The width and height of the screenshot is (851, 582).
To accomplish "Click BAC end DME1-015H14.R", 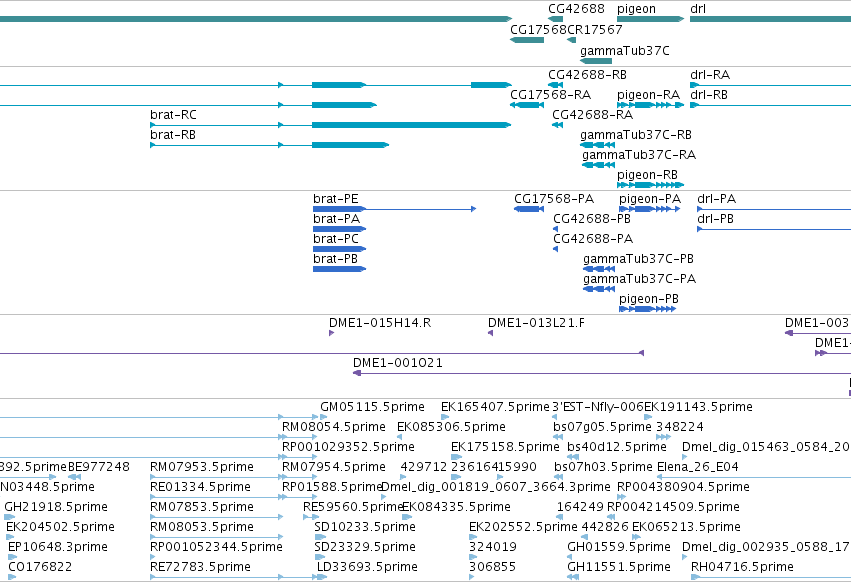I will 380,324.
